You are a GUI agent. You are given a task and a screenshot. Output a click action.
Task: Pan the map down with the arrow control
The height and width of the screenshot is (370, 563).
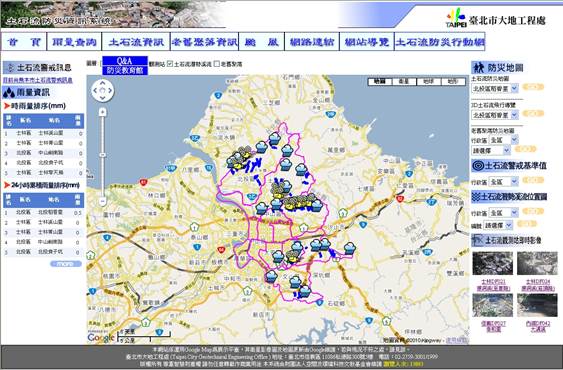point(102,98)
